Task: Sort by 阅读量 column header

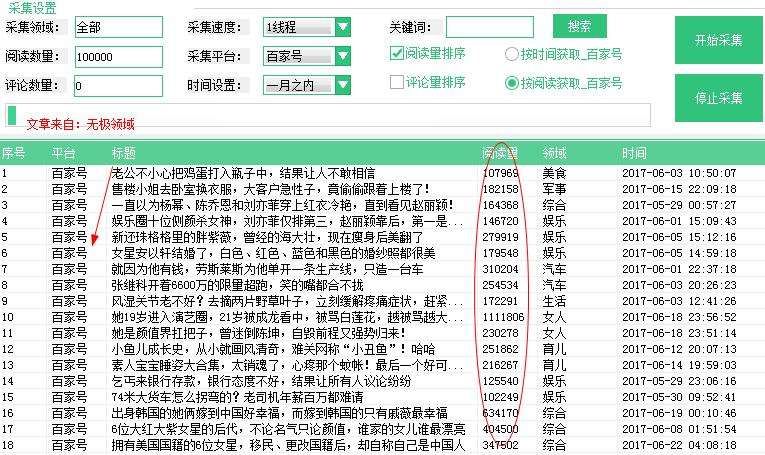Action: (x=499, y=153)
